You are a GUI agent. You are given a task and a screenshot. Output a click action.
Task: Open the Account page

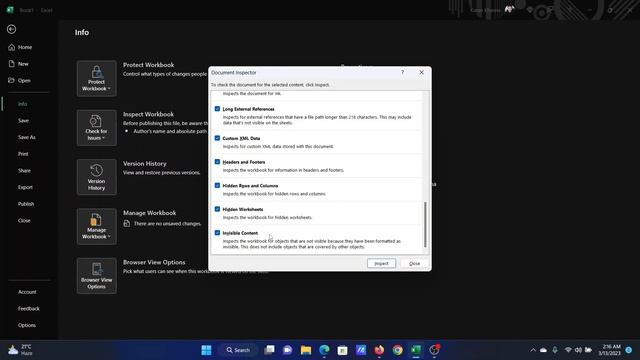27,292
